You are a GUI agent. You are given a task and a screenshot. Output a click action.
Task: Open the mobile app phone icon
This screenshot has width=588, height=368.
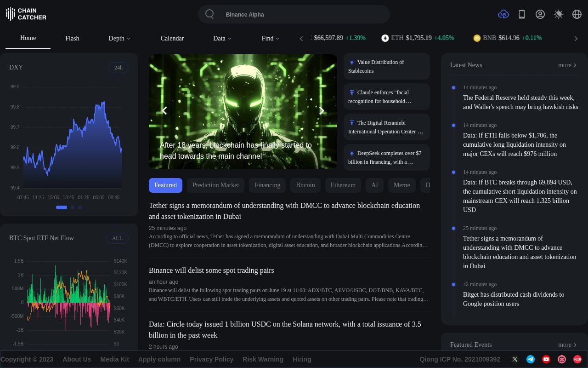[522, 14]
